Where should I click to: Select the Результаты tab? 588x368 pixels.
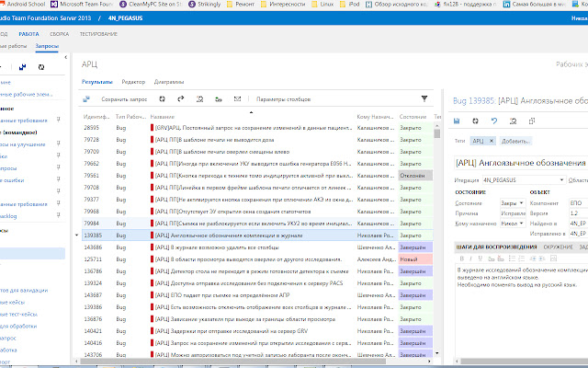coord(97,82)
